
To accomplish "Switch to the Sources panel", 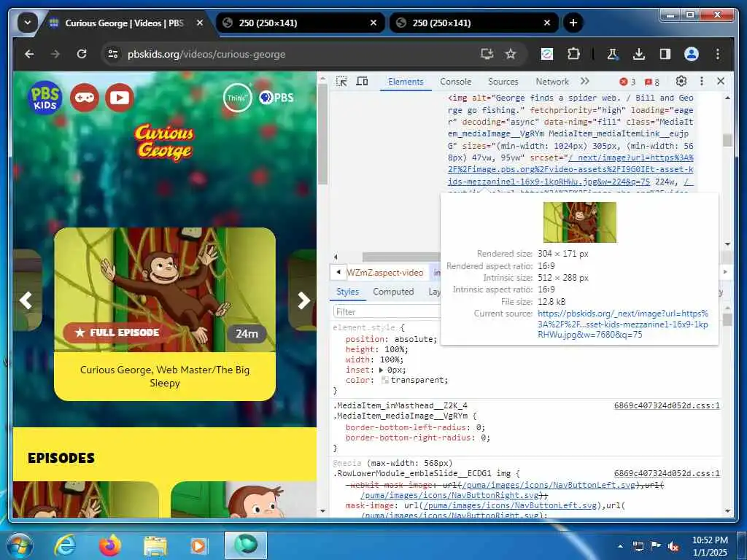I will [503, 82].
